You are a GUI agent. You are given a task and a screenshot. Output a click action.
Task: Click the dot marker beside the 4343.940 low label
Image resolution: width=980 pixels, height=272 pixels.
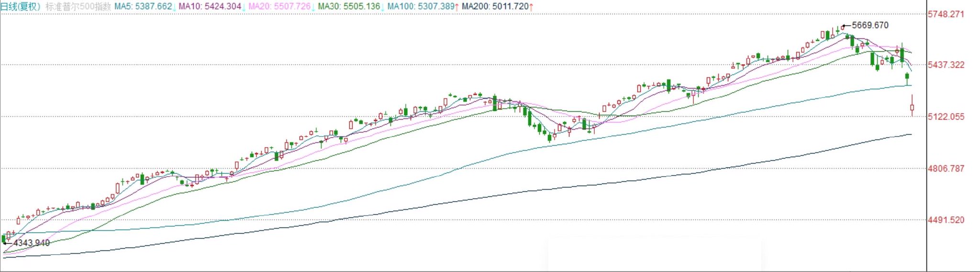pos(4,243)
